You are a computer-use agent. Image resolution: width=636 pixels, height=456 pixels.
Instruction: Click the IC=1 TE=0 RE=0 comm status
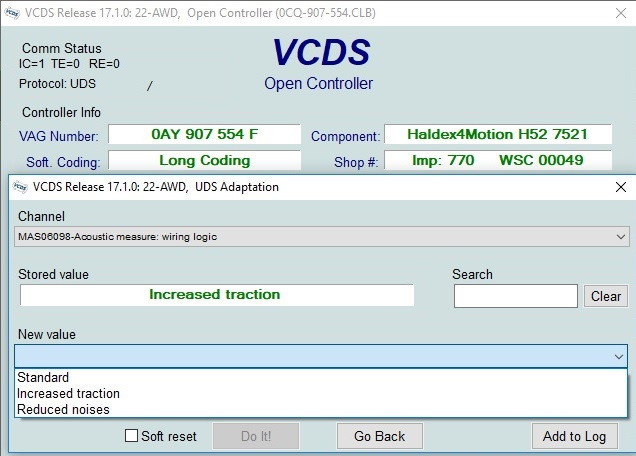tap(69, 64)
